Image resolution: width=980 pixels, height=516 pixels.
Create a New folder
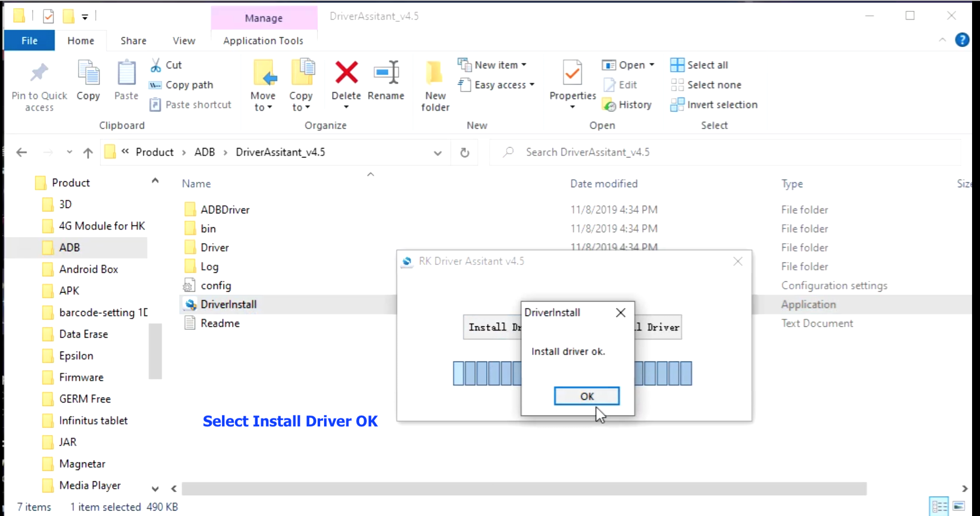coord(435,85)
